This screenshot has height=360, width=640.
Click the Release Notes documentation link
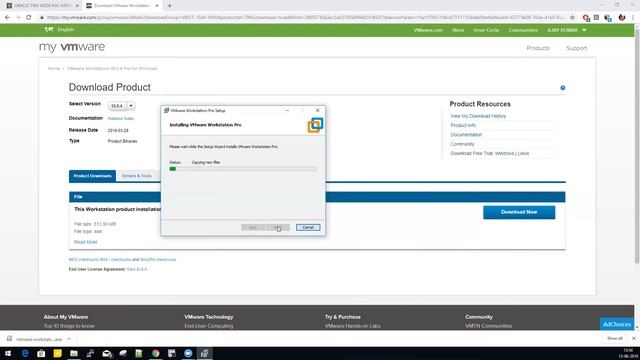pyautogui.click(x=121, y=118)
